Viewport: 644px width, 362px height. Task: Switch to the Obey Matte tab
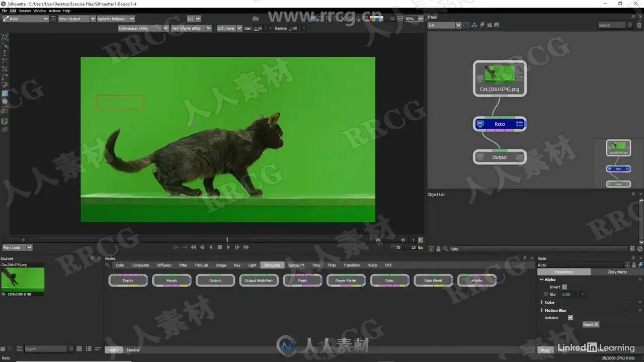[617, 272]
